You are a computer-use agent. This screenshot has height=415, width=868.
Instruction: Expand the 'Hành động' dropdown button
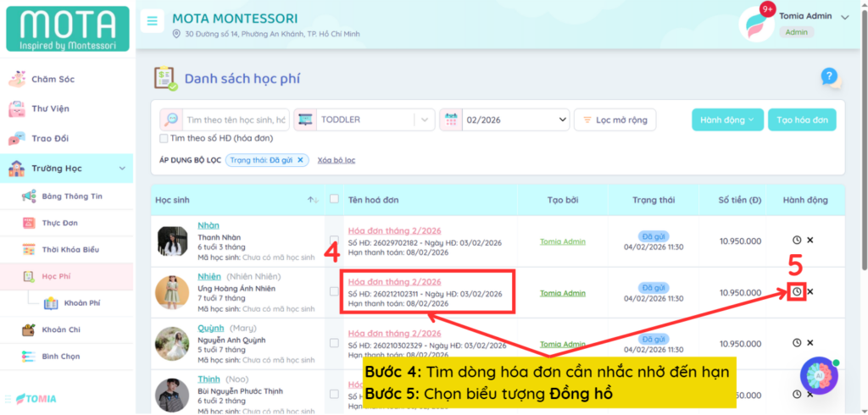click(x=727, y=120)
